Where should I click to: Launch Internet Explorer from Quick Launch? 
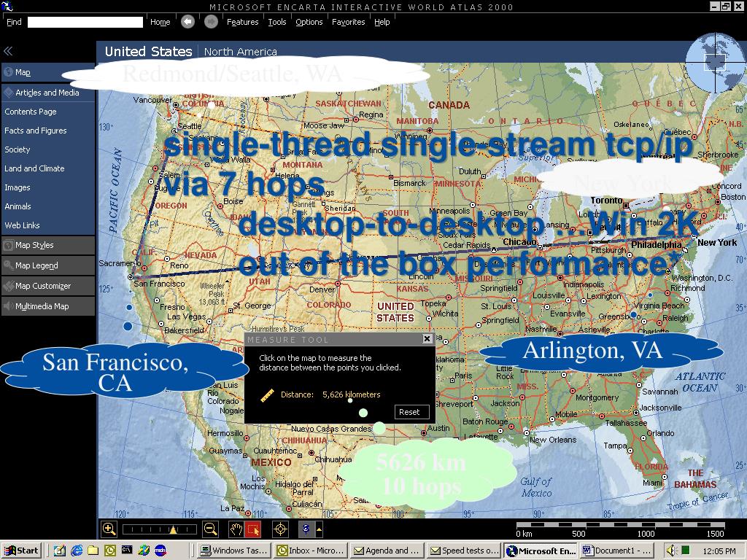coord(76,551)
